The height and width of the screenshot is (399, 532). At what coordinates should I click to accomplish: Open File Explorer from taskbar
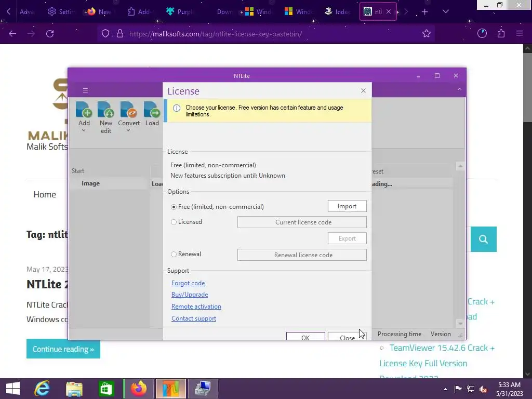[74, 389]
